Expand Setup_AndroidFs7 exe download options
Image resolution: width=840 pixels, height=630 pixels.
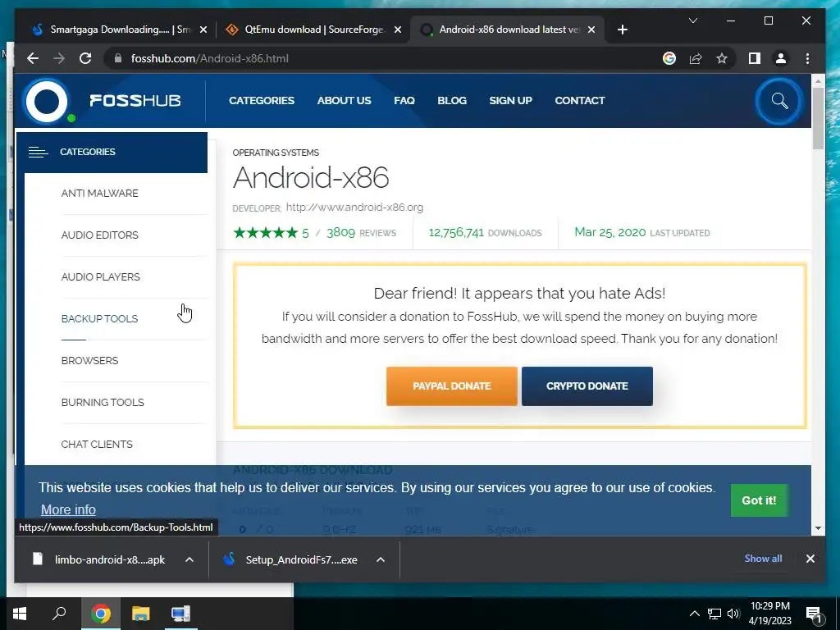point(381,559)
